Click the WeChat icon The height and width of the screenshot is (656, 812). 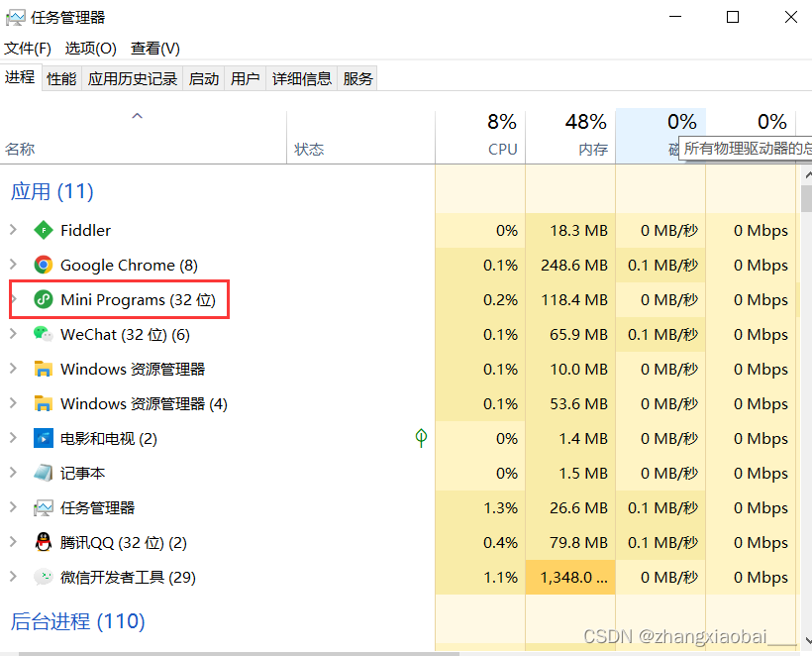click(43, 334)
